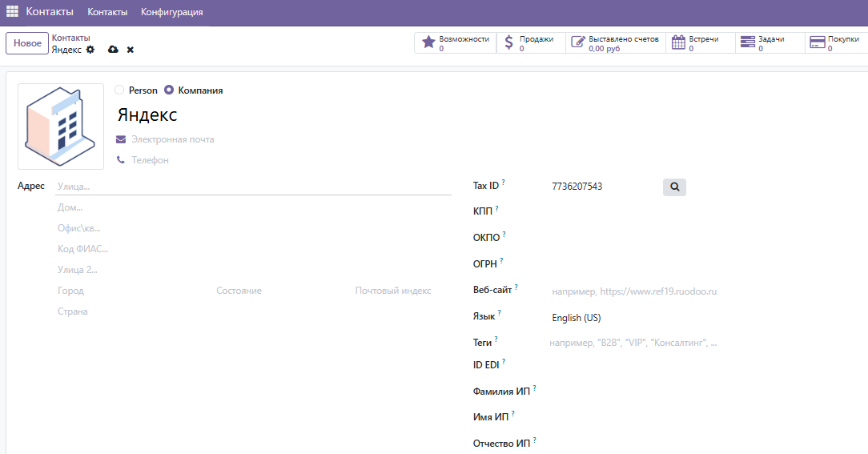Show help tooltip for ОКПО
The image size is (868, 454).
click(x=504, y=234)
